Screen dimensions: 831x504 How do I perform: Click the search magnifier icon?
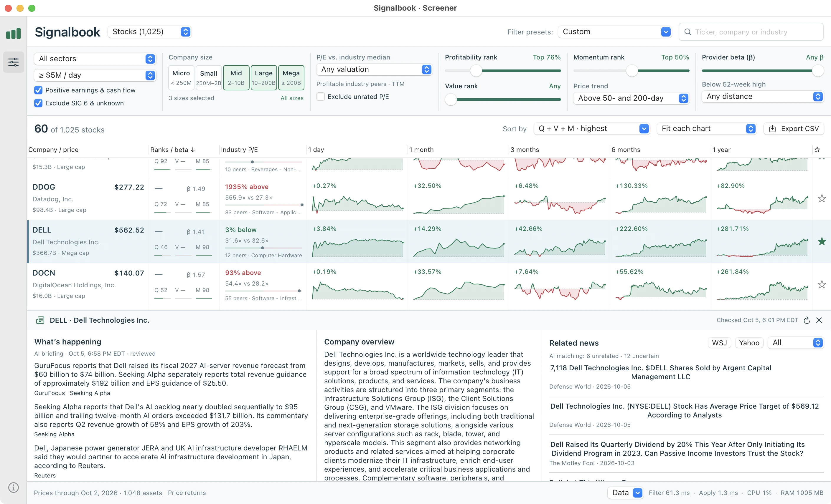(x=687, y=32)
